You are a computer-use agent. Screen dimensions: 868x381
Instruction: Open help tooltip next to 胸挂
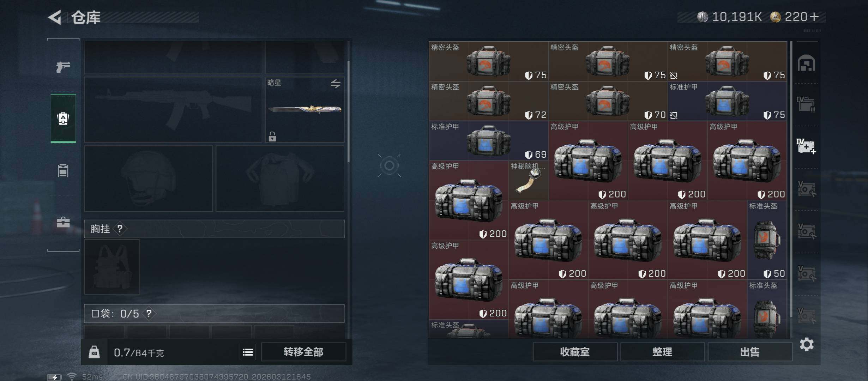[120, 229]
